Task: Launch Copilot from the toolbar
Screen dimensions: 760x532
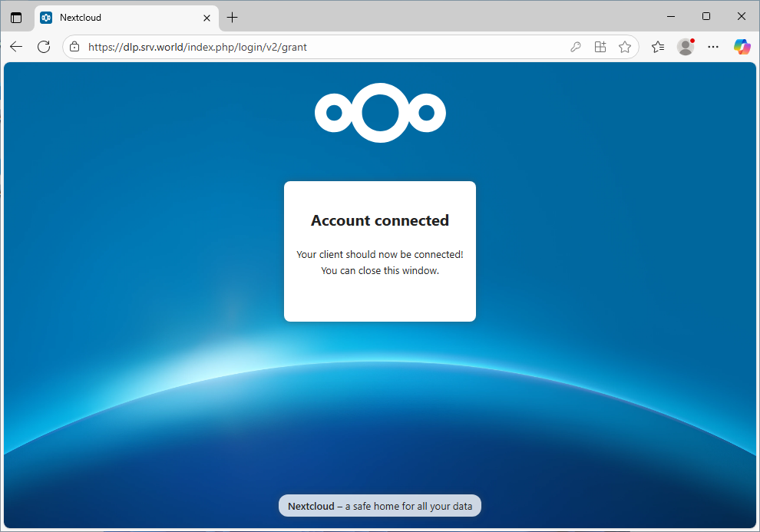Action: pos(742,47)
